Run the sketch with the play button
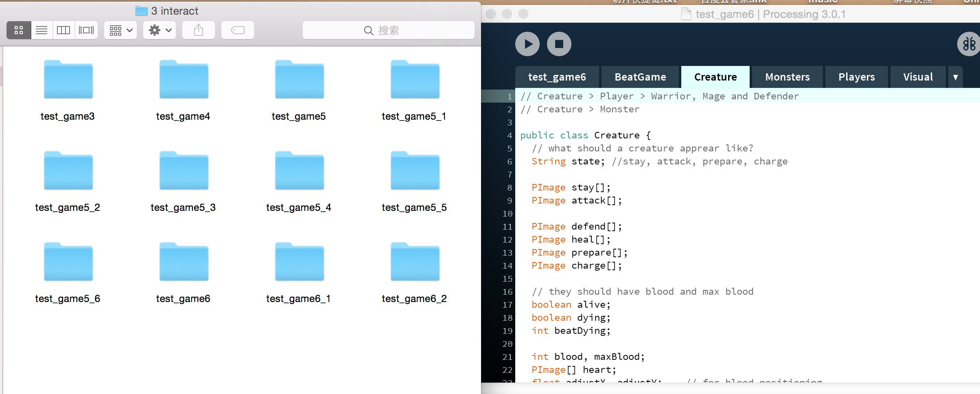980x394 pixels. [527, 44]
